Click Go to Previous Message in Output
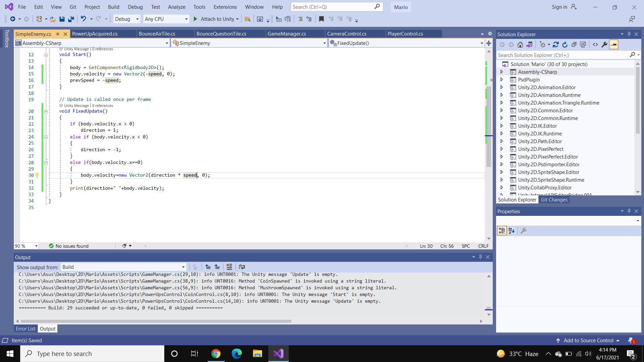The width and height of the screenshot is (644, 362). pos(208,267)
